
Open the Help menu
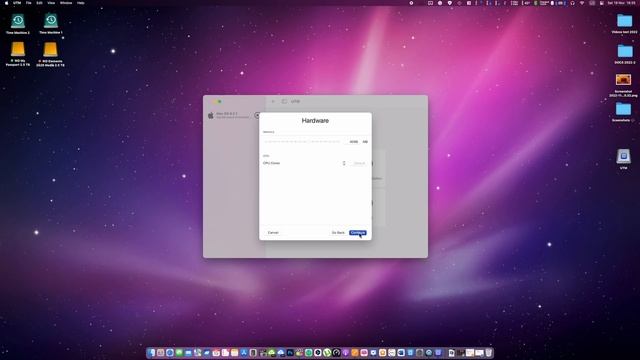(81, 3)
